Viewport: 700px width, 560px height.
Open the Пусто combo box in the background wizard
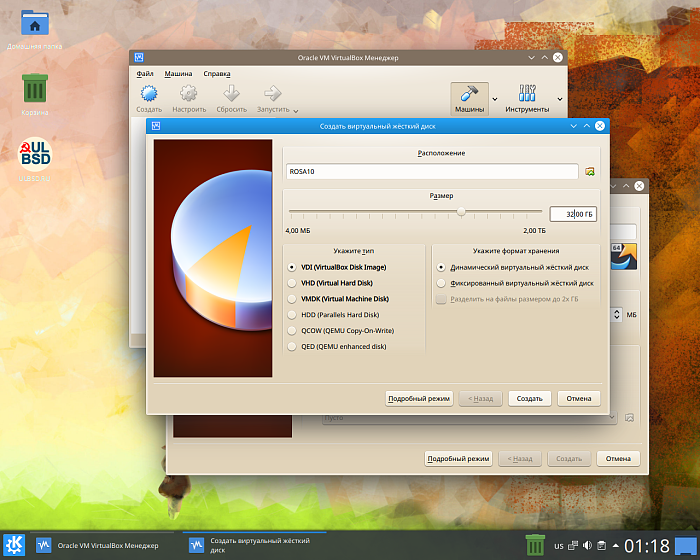tap(470, 418)
